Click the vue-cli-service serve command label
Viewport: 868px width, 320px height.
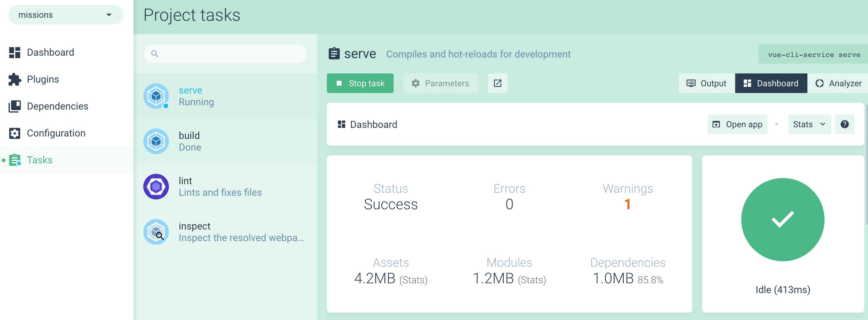[813, 54]
